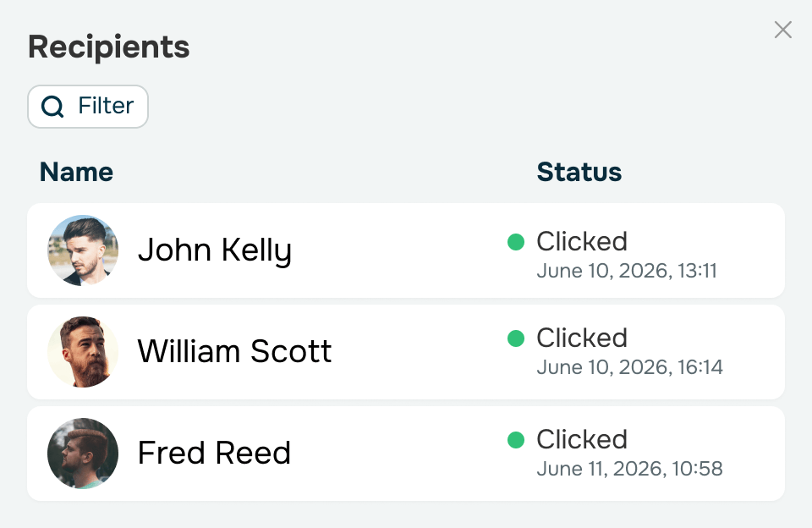Viewport: 812px width, 528px height.
Task: Sort by the Name column header
Action: pos(76,172)
